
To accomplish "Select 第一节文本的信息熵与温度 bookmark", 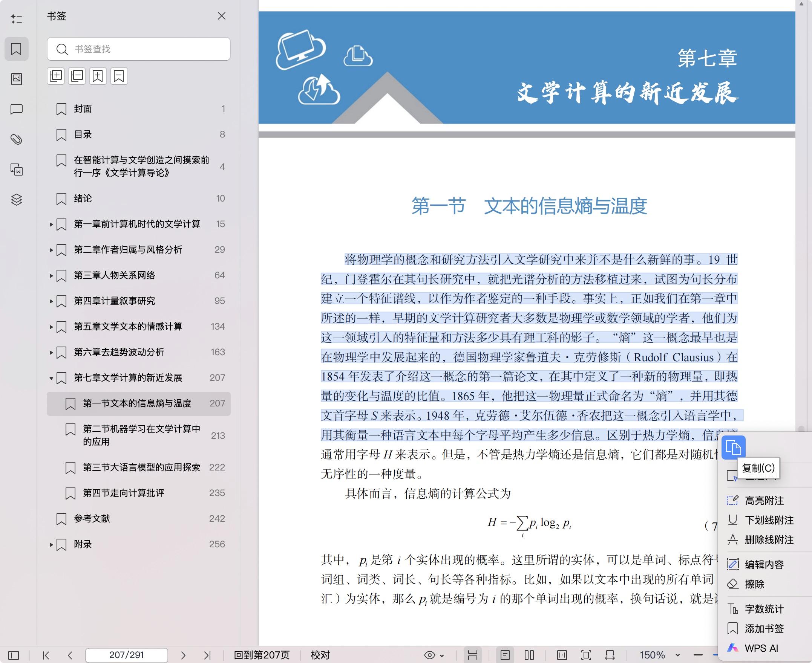I will pos(139,403).
